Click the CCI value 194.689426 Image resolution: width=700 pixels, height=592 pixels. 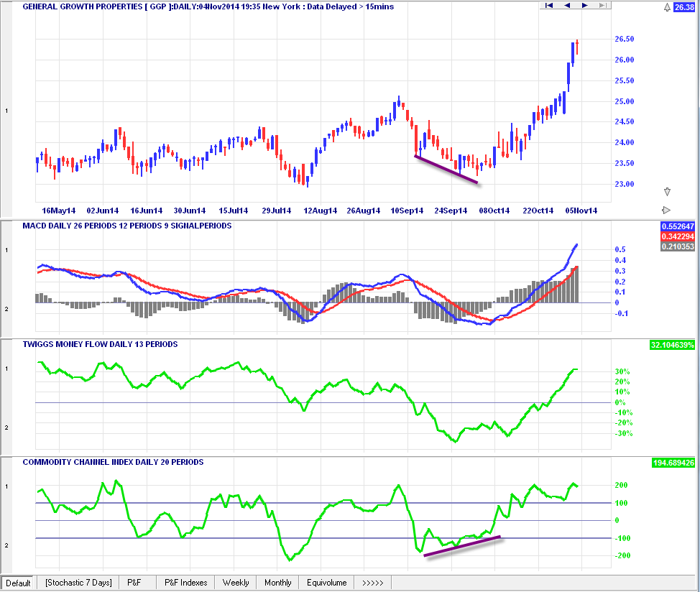673,463
